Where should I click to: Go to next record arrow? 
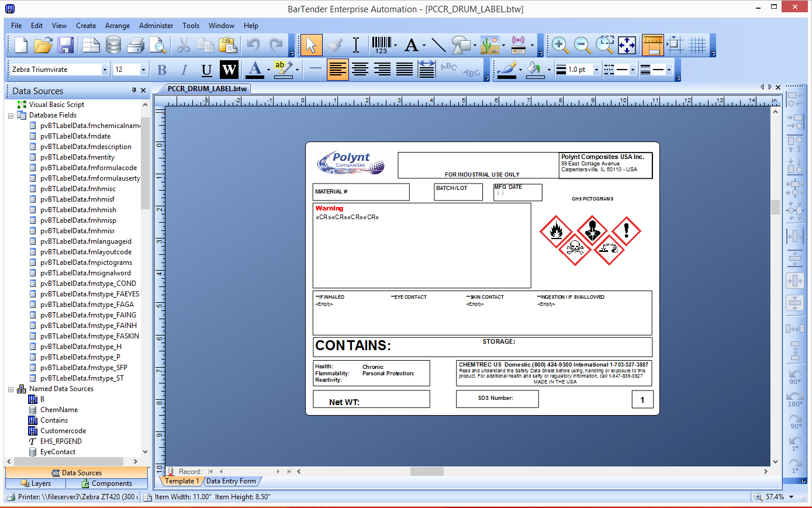click(x=278, y=471)
